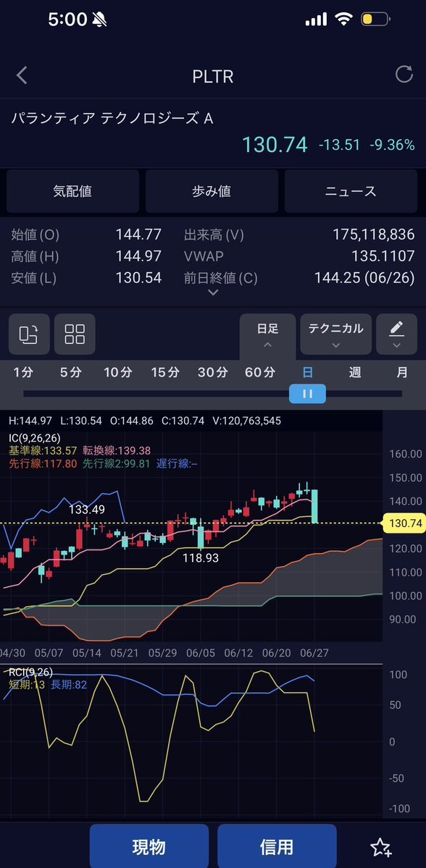The height and width of the screenshot is (868, 426).
Task: Tap the latest large cyan candlestick
Action: (x=314, y=505)
